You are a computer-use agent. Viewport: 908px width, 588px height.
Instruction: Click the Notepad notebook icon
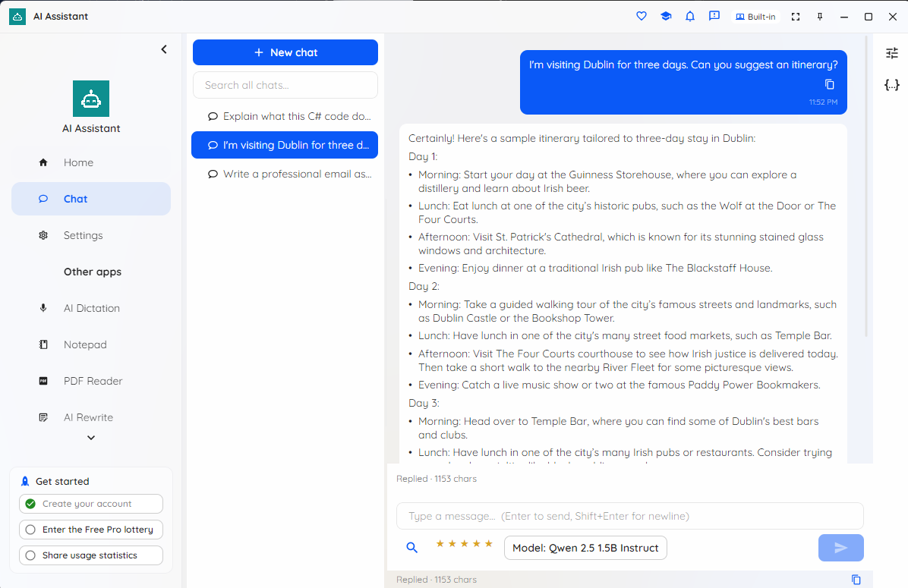tap(43, 344)
